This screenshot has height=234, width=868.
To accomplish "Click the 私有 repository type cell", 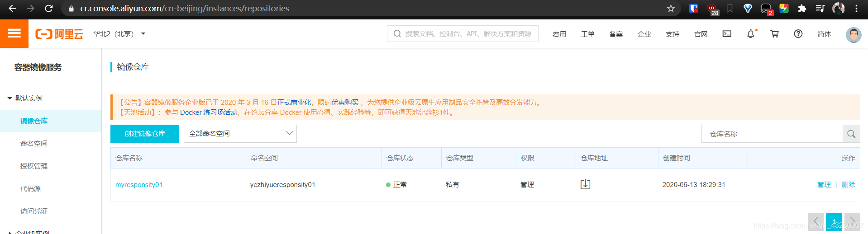I will 452,184.
